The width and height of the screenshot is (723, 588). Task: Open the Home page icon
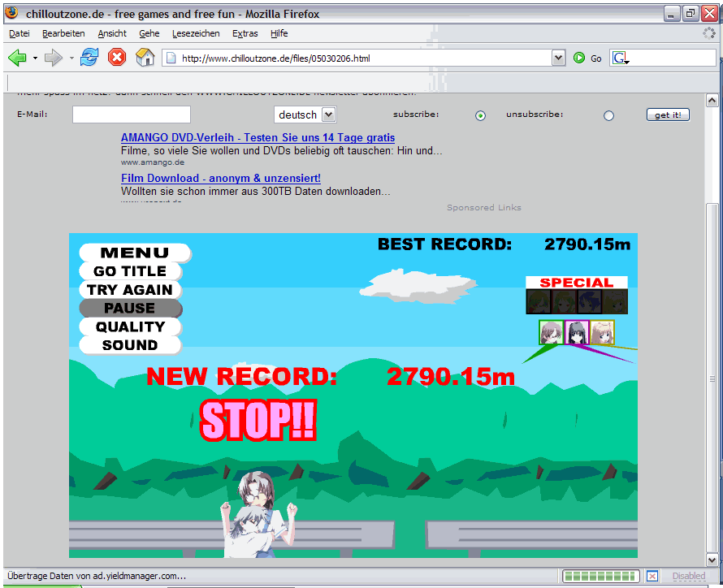[145, 58]
